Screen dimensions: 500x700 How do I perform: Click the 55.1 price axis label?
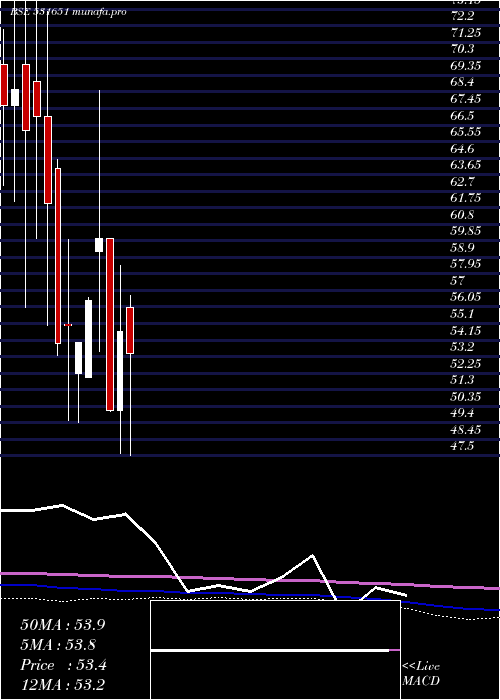[x=460, y=314]
